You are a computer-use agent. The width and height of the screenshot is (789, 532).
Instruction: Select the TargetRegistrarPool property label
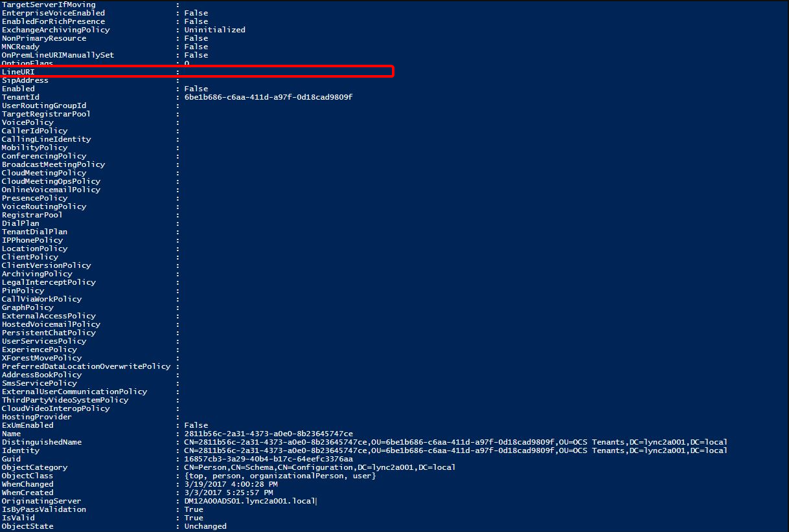[x=46, y=114]
